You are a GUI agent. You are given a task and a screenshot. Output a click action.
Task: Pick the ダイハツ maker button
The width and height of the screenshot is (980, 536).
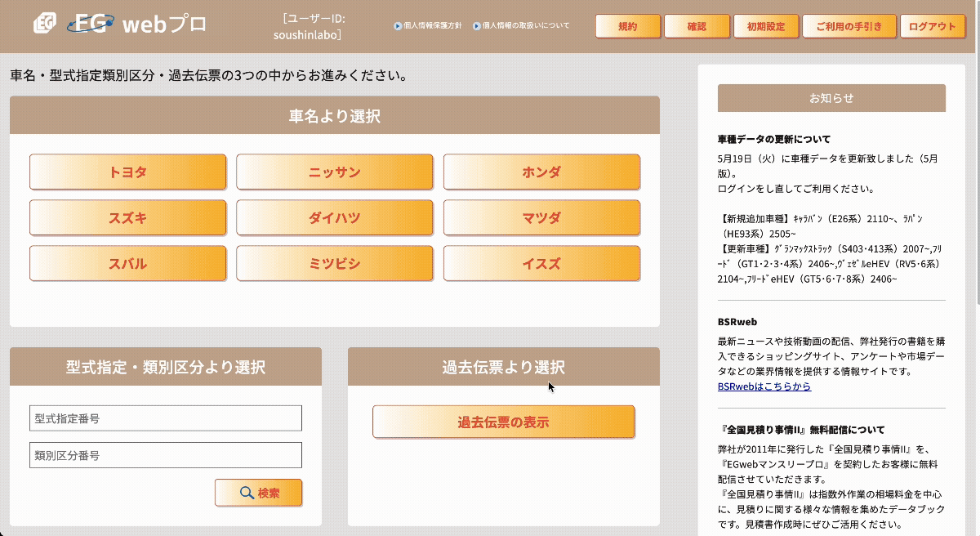335,218
